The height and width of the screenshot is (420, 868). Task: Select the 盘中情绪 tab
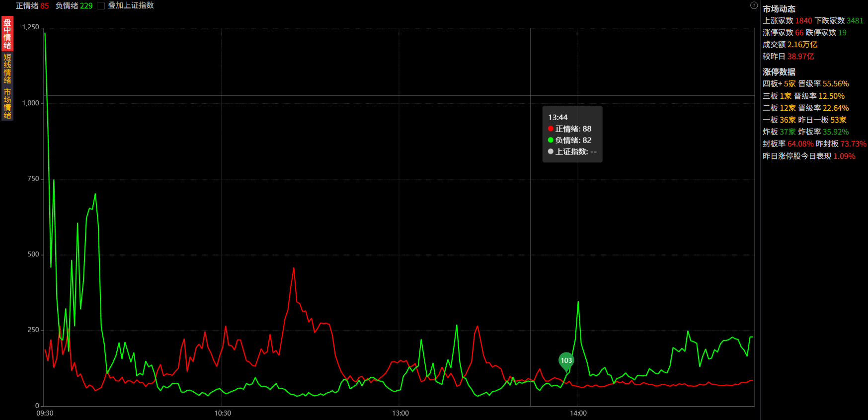tap(7, 34)
